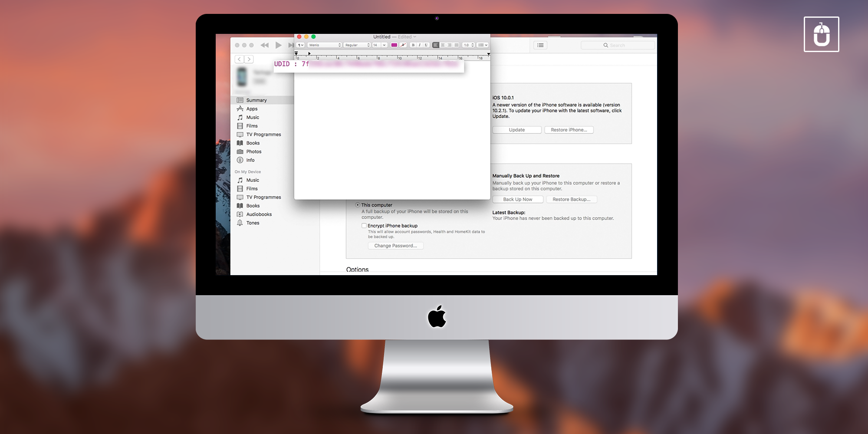Open the Menlo font family dropdown

coord(325,45)
